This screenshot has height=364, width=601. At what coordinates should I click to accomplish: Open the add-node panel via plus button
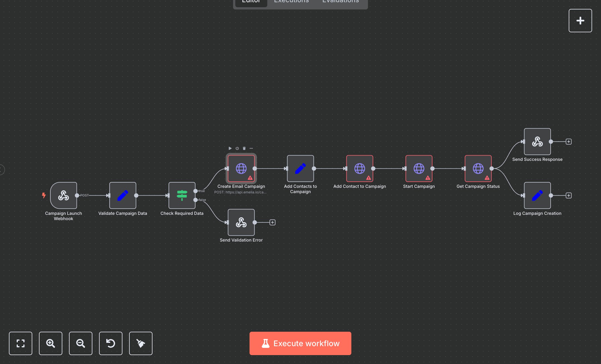click(x=580, y=20)
